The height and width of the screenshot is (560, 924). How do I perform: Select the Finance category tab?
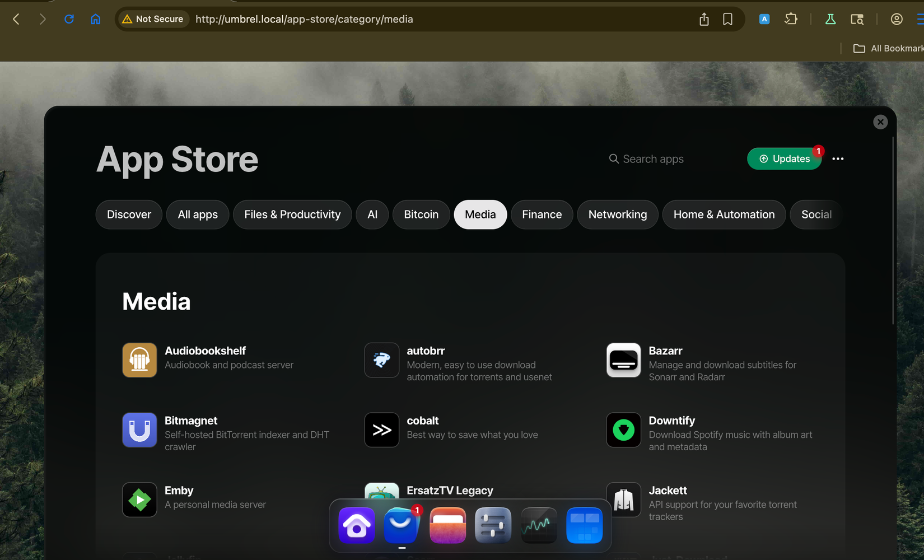coord(542,214)
